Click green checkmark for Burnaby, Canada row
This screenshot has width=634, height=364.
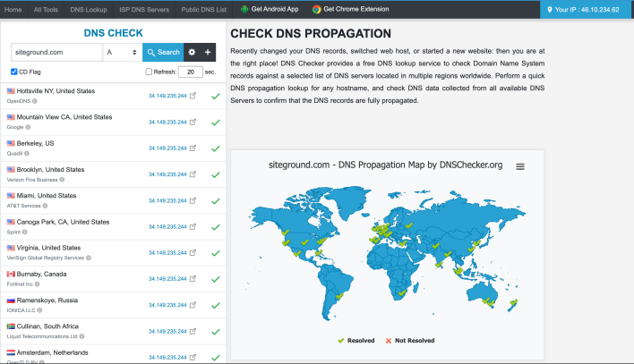[x=216, y=279]
